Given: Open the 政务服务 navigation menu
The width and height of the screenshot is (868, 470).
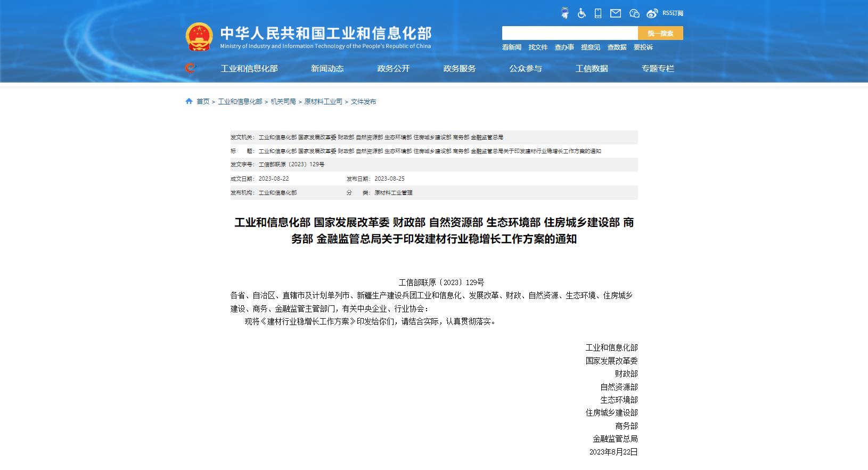Looking at the screenshot, I should (460, 69).
